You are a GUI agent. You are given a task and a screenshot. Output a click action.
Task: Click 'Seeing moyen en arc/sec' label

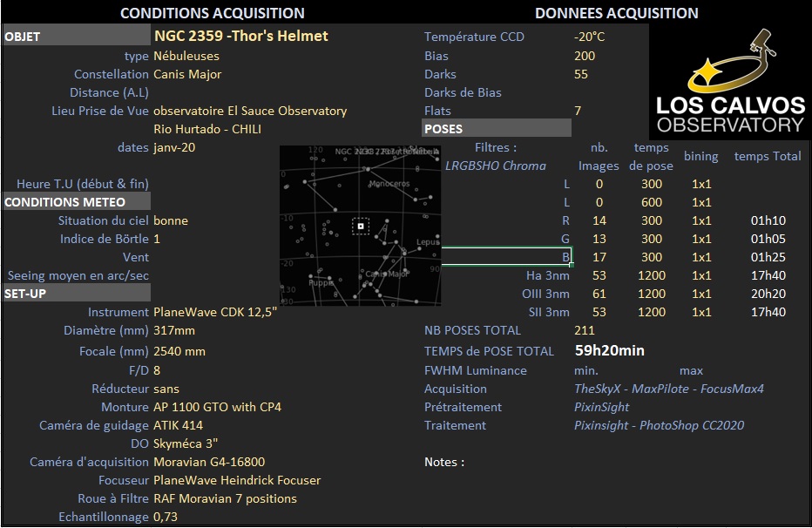[x=78, y=276]
